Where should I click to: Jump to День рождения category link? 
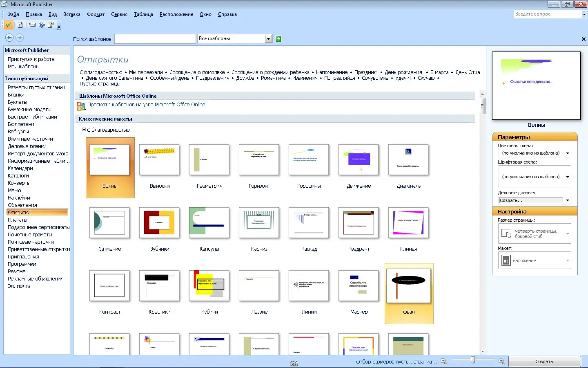[403, 72]
